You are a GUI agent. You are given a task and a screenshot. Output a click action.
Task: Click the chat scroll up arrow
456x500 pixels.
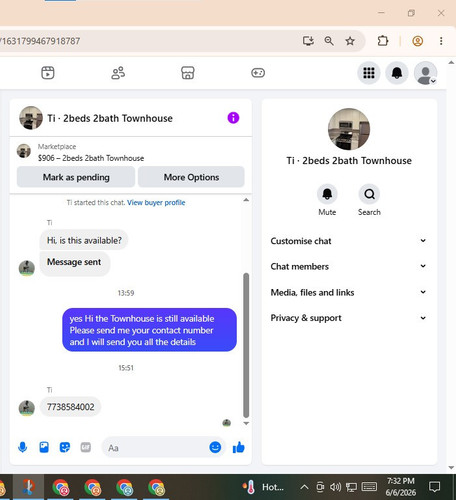click(246, 200)
